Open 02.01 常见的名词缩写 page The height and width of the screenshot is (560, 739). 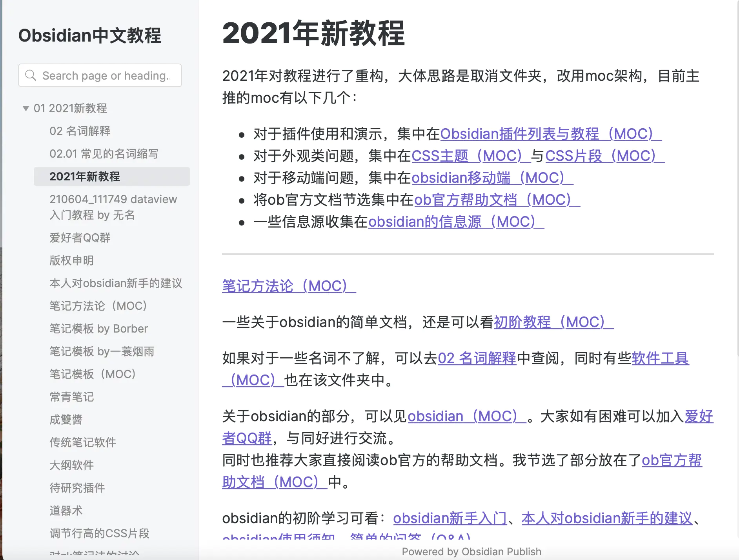point(104,154)
